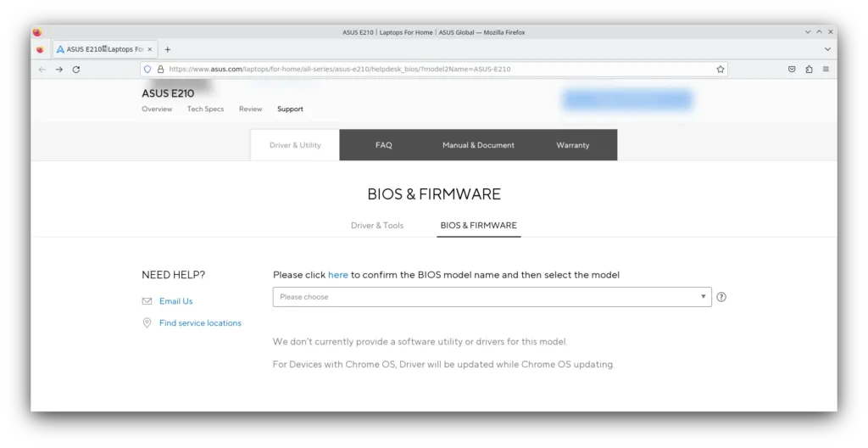Screen dimensions: 868x448
Task: Close the ASUS E210 browser tab
Action: 149,49
